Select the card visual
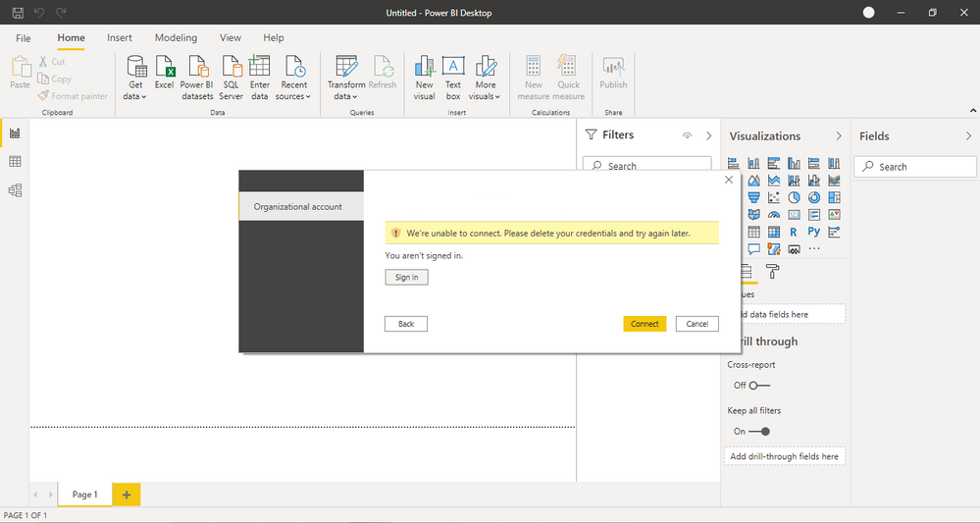980x523 pixels. (794, 214)
